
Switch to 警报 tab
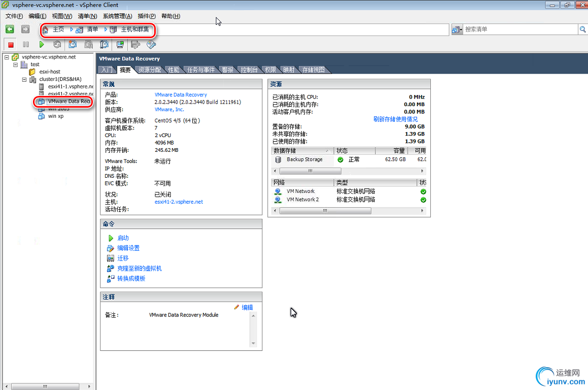click(x=228, y=70)
